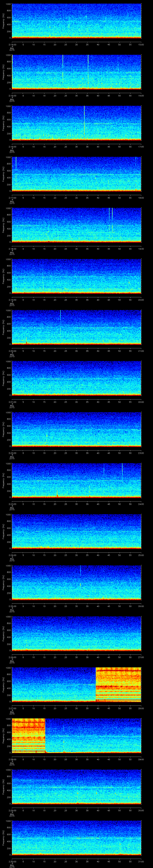Click the '19:00' end time label
This screenshot has height=868, width=153.
(141, 249)
